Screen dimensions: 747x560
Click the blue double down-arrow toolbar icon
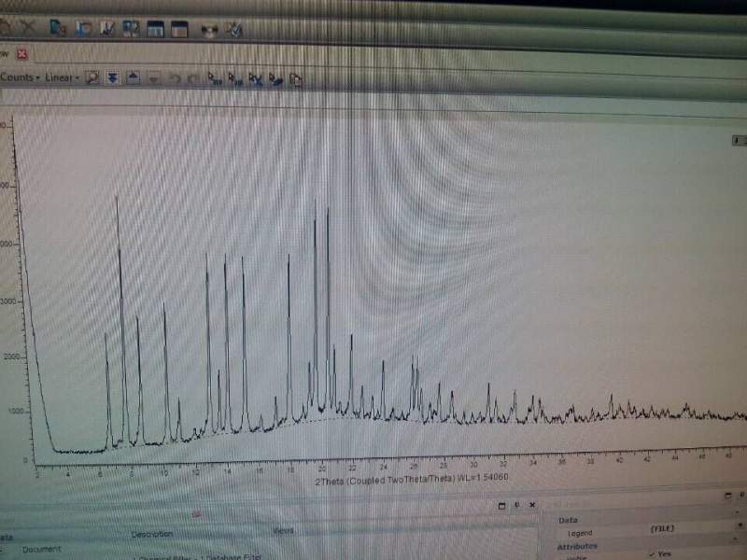coord(112,77)
